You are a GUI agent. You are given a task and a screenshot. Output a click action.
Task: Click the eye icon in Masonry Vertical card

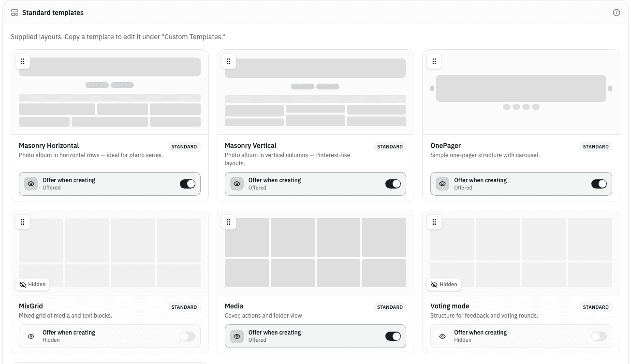237,184
